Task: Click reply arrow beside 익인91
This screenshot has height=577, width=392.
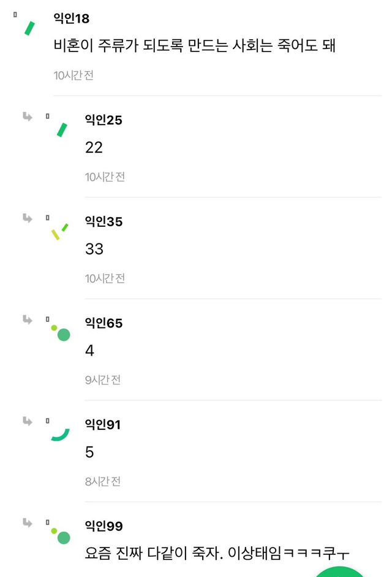Action: point(28,421)
